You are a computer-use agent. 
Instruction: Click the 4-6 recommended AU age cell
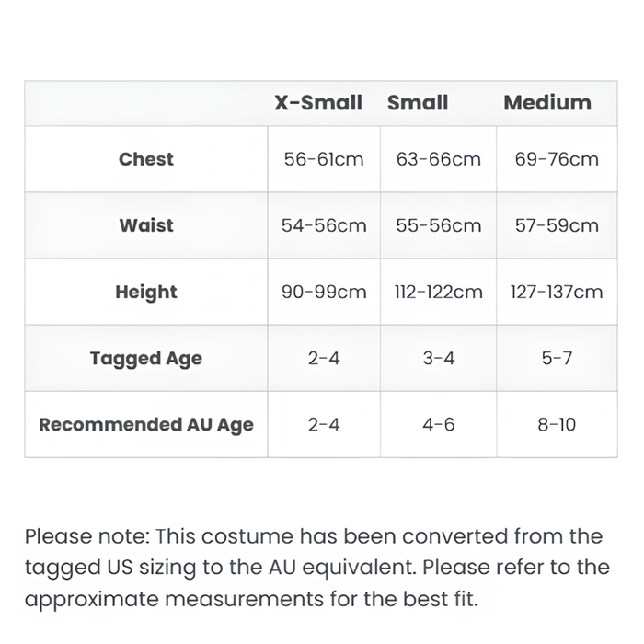pos(439,424)
